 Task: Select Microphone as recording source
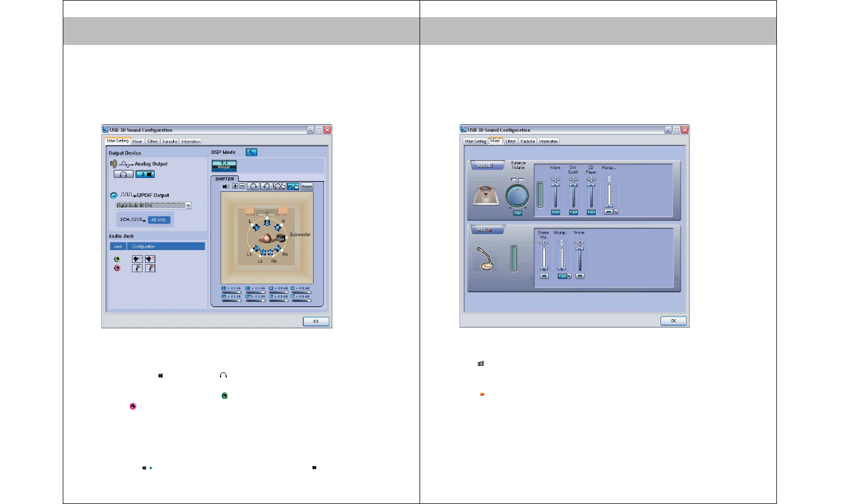click(x=562, y=276)
